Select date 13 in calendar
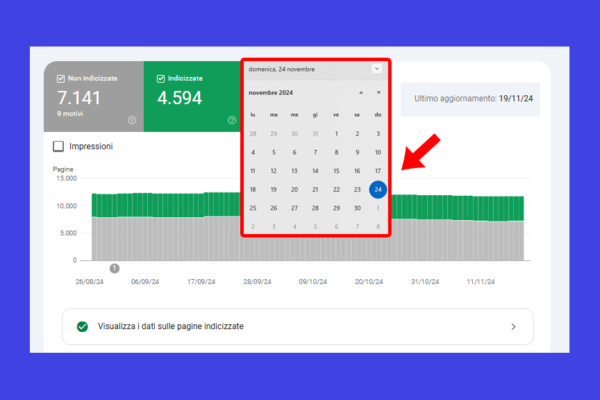The image size is (600, 400). [x=294, y=171]
